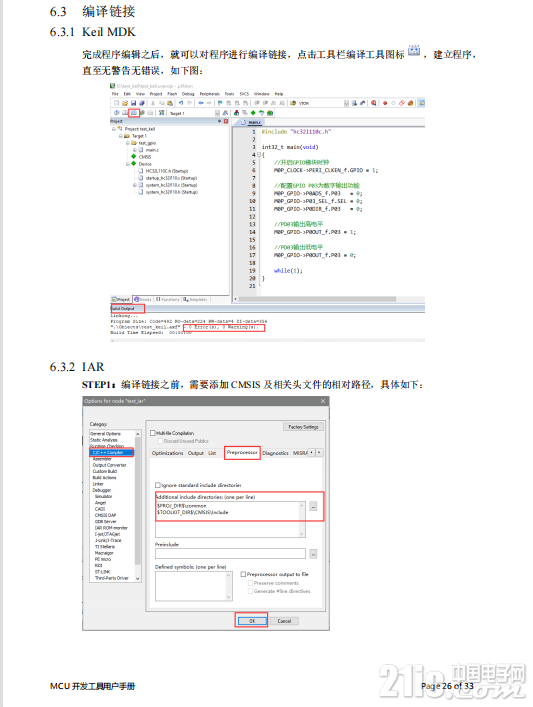The height and width of the screenshot is (707, 533).
Task: Click the Undo icon in Keil toolbar
Action: pyautogui.click(x=181, y=103)
